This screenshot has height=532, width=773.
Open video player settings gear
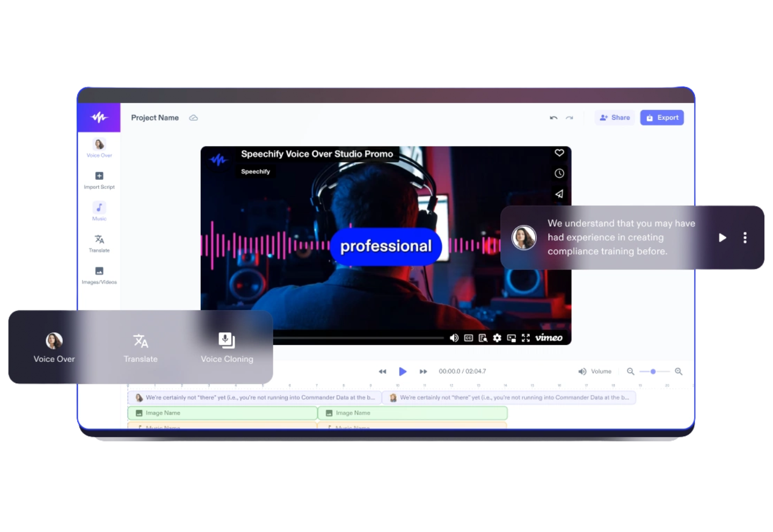(497, 338)
